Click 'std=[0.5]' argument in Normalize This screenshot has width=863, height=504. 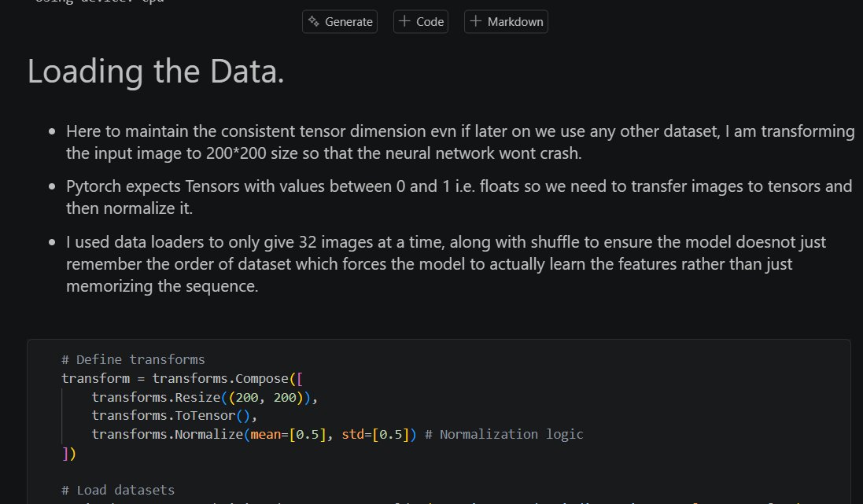375,434
